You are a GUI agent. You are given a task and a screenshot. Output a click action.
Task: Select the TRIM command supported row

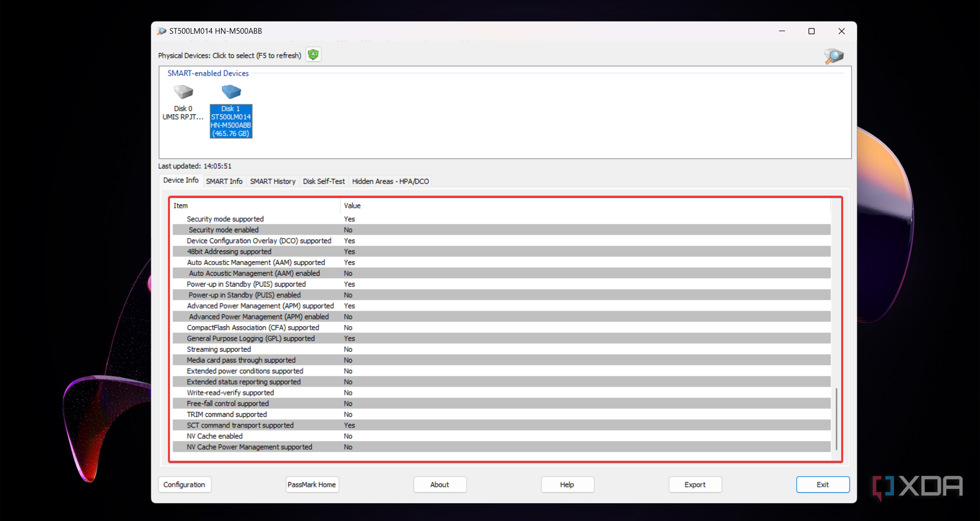point(501,415)
